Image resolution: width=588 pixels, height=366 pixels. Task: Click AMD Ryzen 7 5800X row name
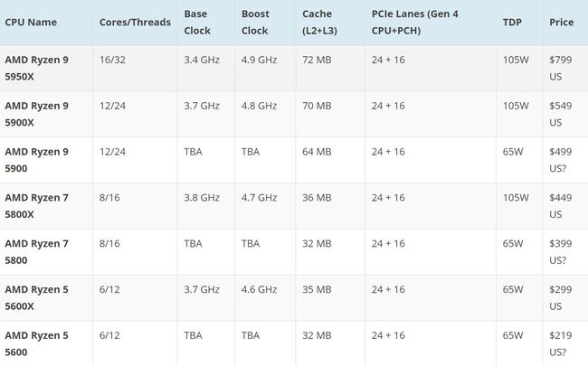click(x=36, y=206)
